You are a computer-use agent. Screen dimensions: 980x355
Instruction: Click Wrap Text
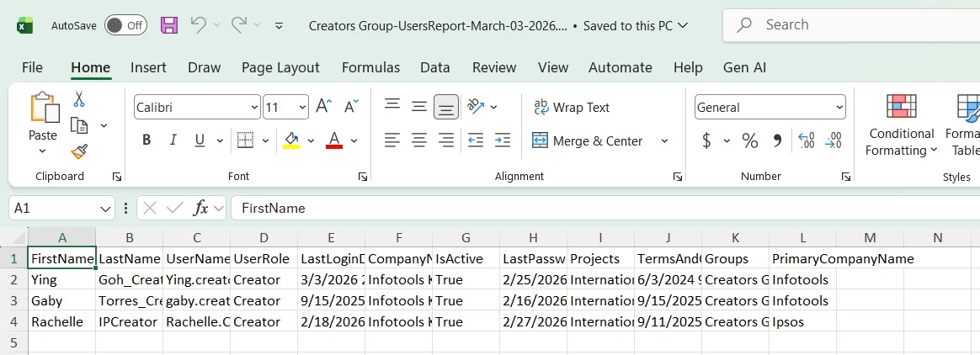tap(572, 108)
